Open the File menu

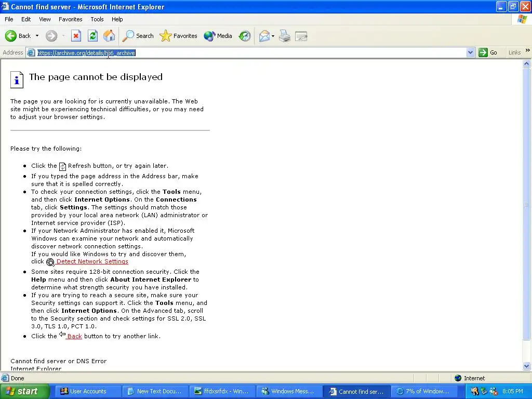pos(9,19)
